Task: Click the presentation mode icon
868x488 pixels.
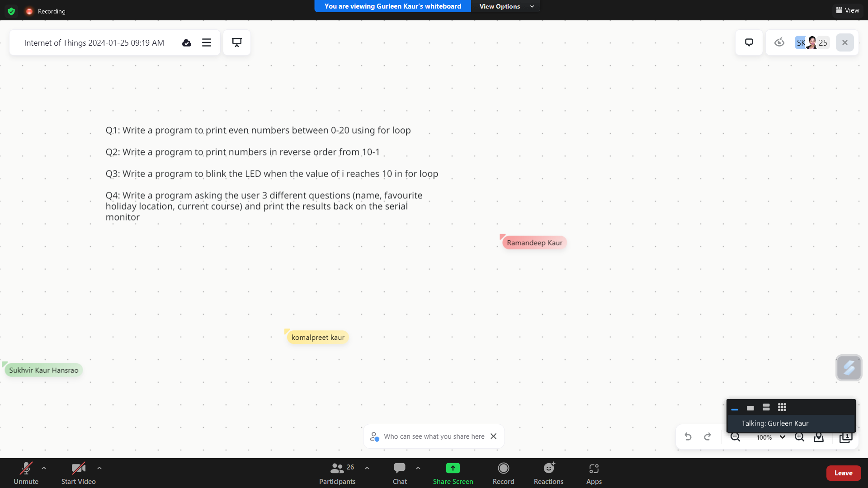Action: (237, 42)
